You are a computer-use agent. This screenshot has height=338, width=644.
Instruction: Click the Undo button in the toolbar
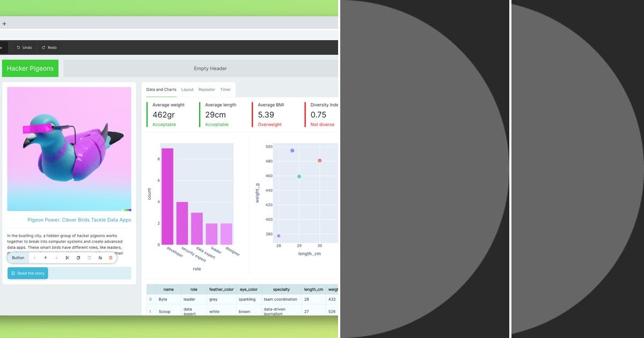point(24,48)
